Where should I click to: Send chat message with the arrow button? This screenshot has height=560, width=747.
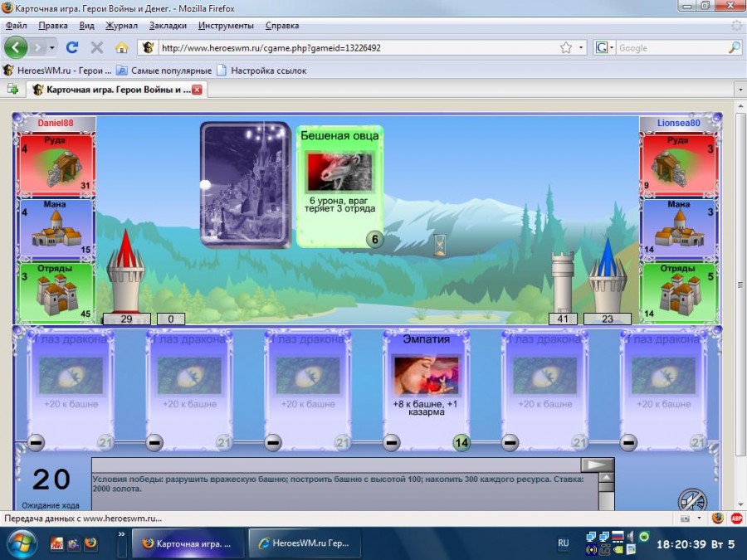pyautogui.click(x=597, y=465)
